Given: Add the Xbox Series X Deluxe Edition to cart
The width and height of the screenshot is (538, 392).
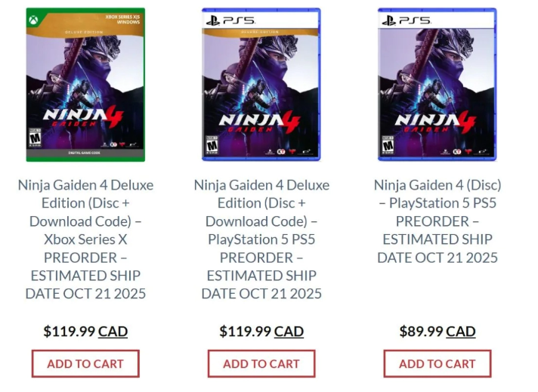Looking at the screenshot, I should [x=85, y=363].
